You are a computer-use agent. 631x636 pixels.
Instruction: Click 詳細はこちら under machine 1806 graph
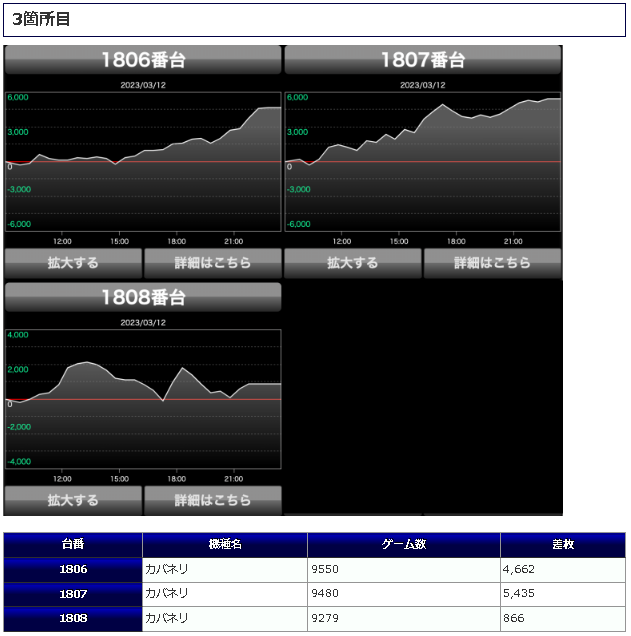212,263
